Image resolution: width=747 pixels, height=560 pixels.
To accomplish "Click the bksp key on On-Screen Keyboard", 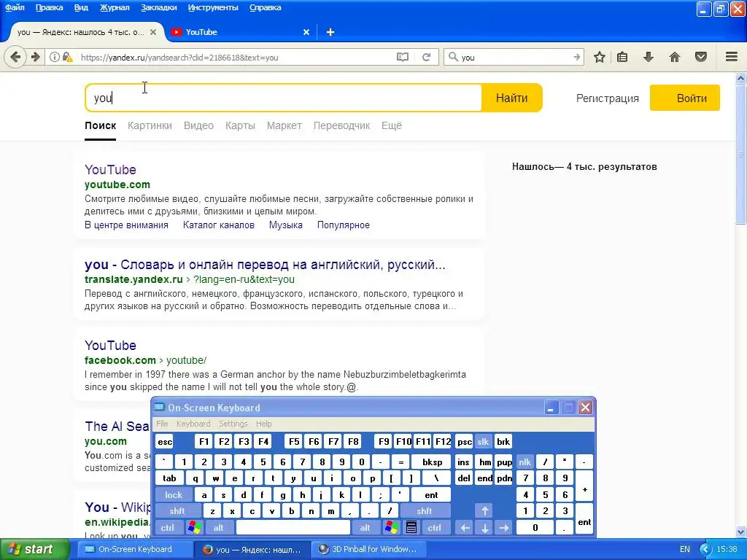I will point(432,462).
